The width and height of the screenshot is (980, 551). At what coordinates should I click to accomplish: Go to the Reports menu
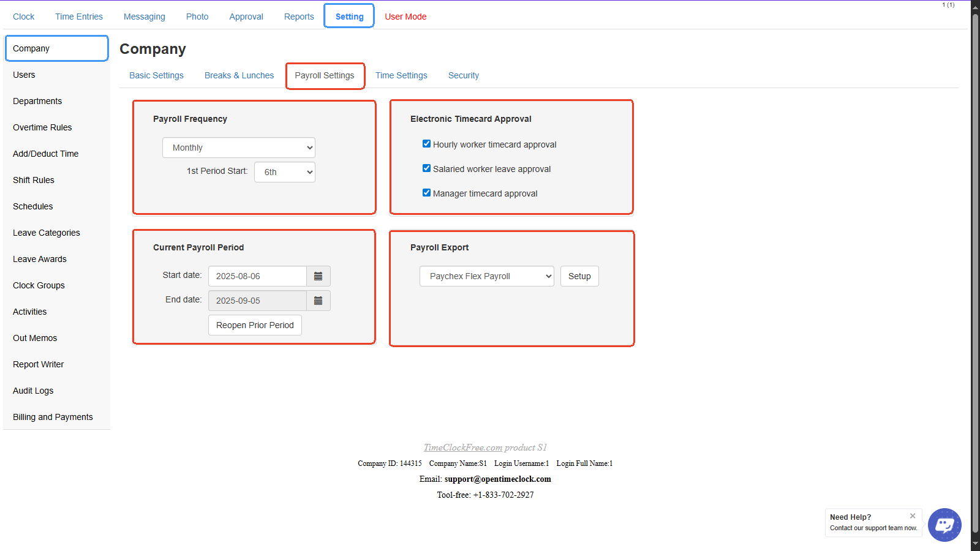[299, 17]
